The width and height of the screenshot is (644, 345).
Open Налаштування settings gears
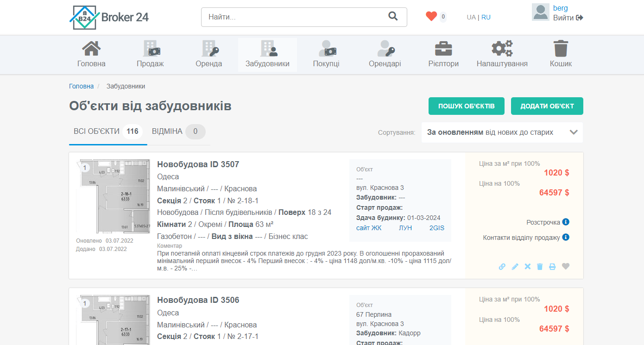tap(502, 55)
